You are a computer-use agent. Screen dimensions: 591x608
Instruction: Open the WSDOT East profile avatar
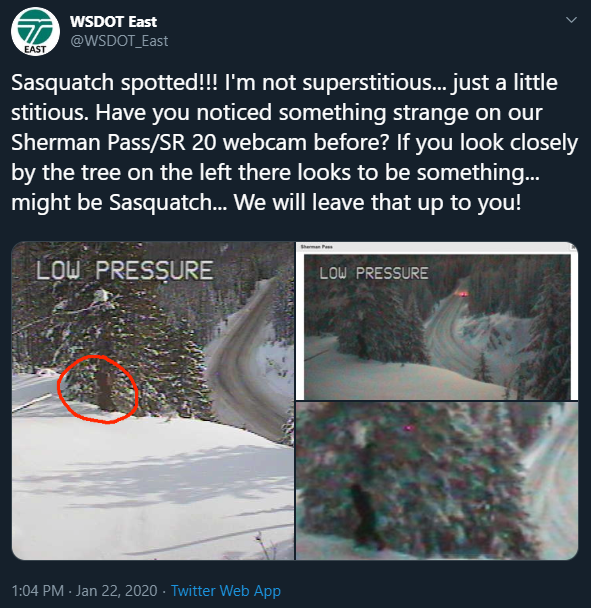35,31
